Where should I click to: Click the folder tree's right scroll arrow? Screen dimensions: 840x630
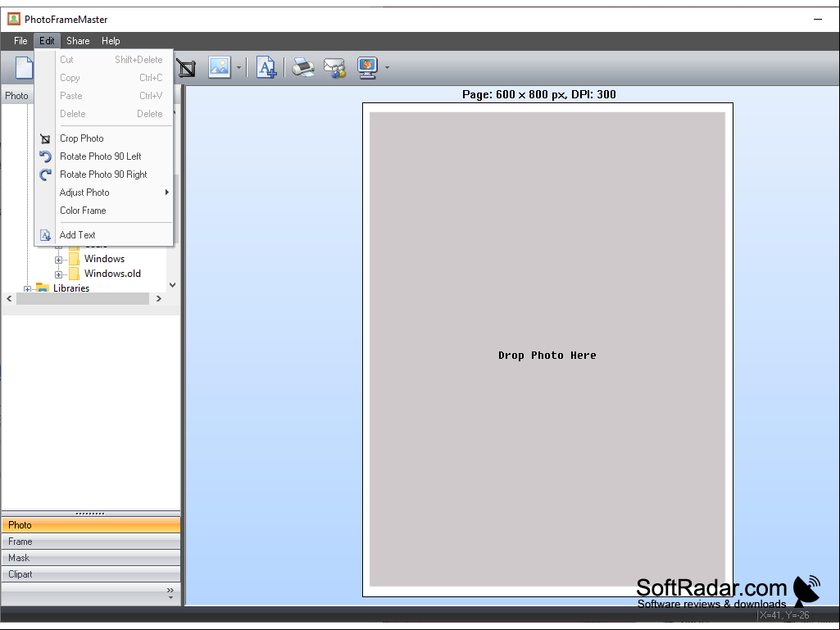158,298
